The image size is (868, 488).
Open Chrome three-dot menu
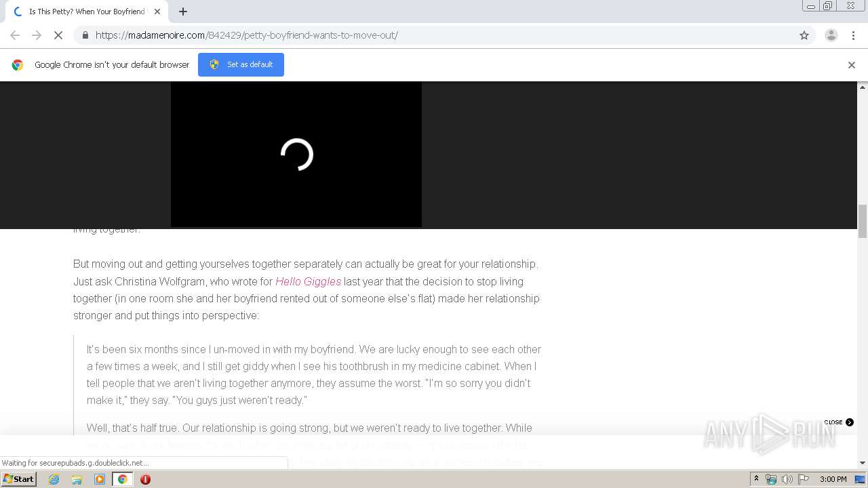click(854, 35)
